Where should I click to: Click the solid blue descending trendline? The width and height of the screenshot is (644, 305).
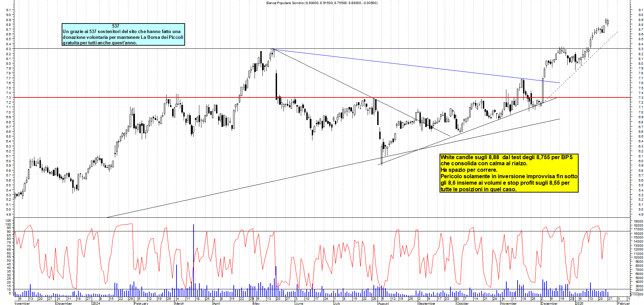(416, 66)
